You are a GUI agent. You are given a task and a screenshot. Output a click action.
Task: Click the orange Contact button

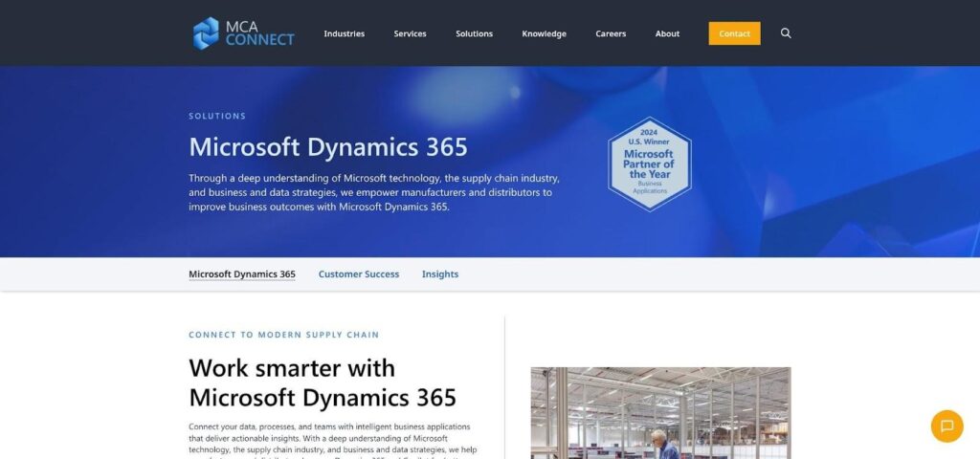click(x=734, y=33)
